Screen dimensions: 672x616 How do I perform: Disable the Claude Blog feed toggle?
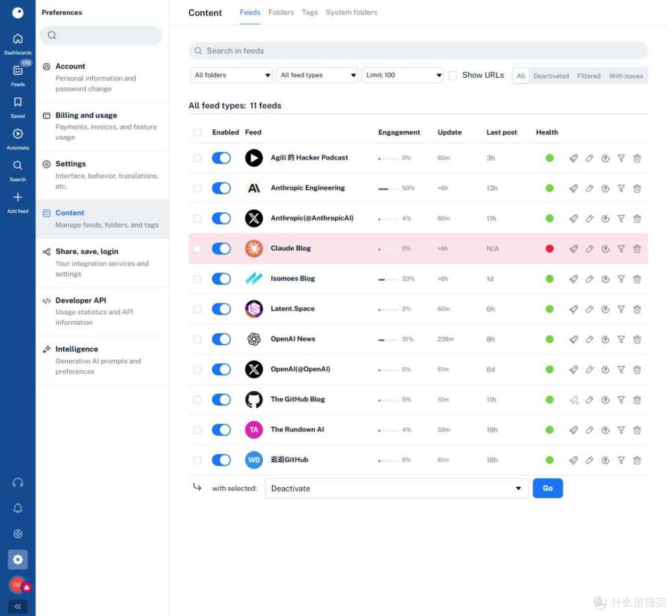221,249
